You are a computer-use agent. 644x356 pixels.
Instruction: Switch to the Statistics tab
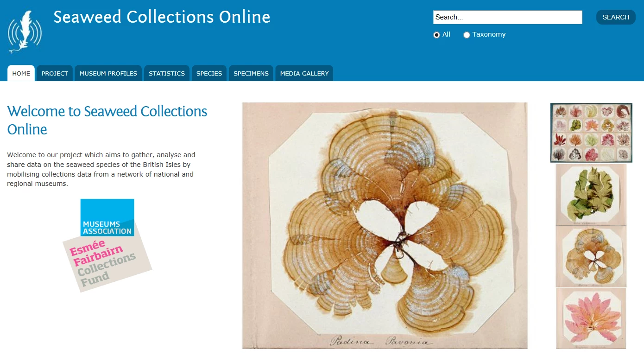coord(167,73)
